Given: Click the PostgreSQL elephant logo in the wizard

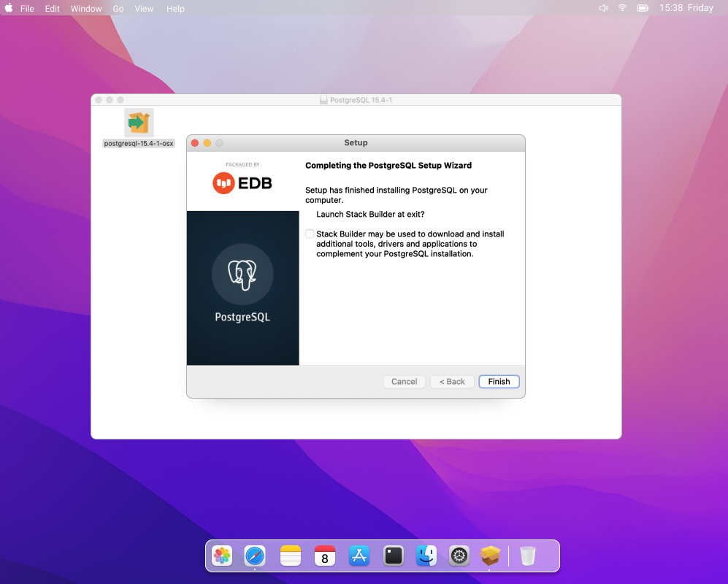Looking at the screenshot, I should pos(242,275).
